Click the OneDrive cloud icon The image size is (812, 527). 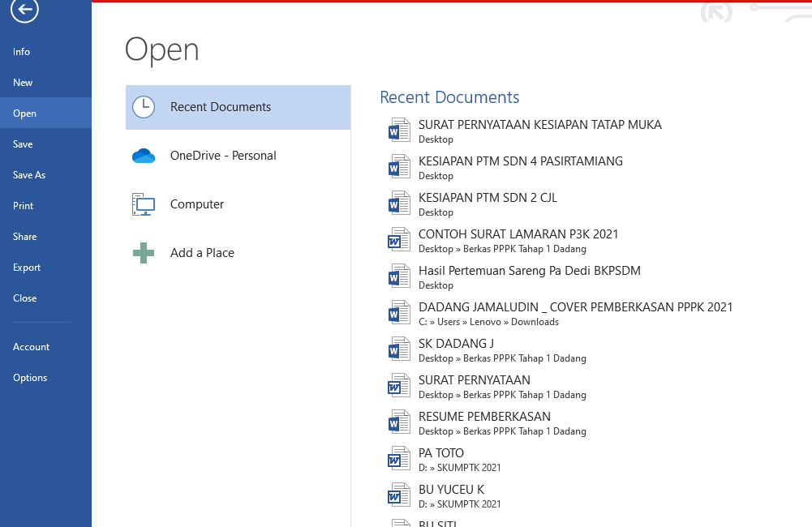point(144,156)
